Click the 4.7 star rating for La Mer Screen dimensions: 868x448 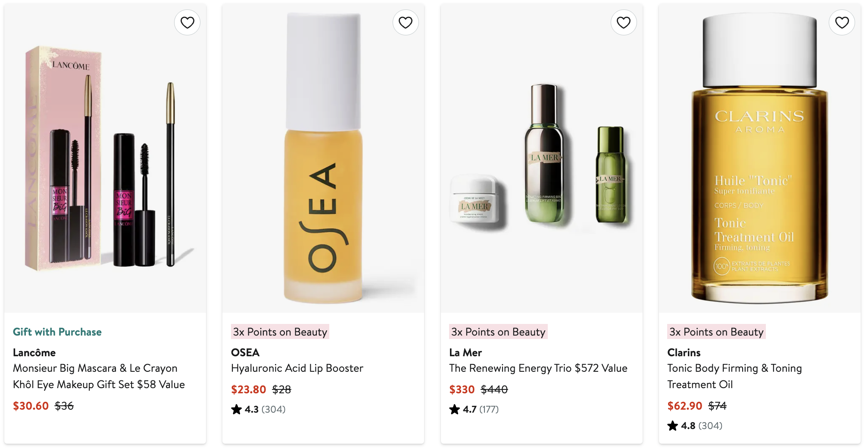(474, 409)
